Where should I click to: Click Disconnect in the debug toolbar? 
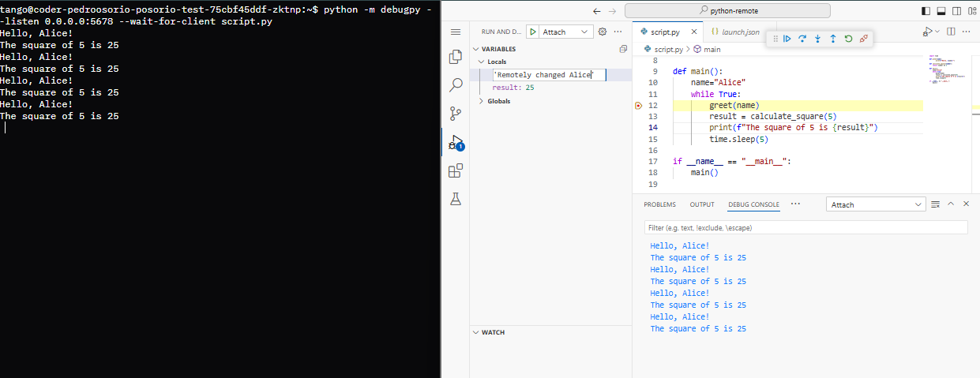(x=863, y=39)
